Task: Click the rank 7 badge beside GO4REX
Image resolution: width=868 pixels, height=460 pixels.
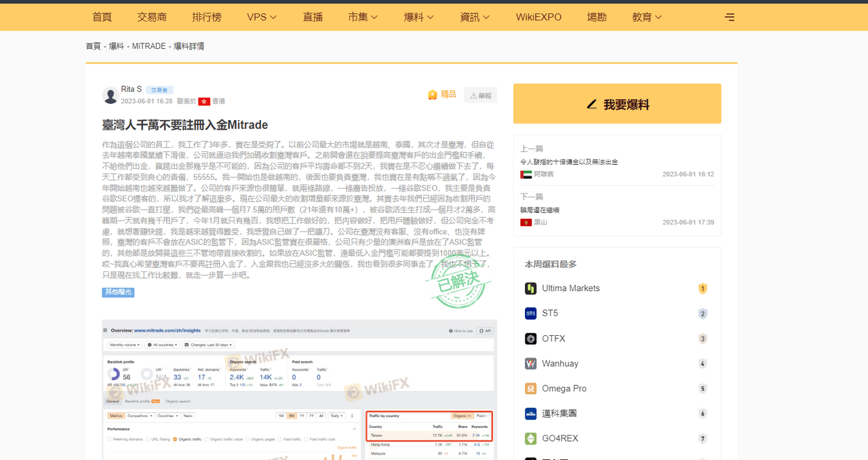Action: click(703, 439)
